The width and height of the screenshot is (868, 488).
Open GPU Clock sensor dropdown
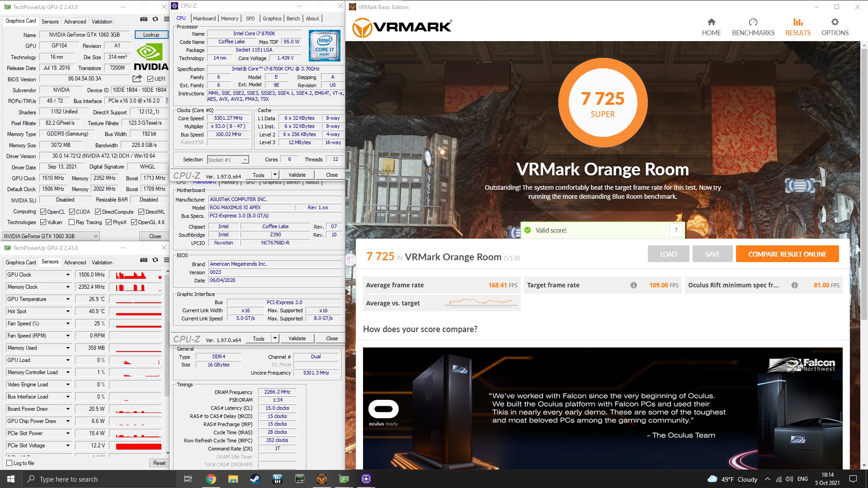[x=68, y=275]
